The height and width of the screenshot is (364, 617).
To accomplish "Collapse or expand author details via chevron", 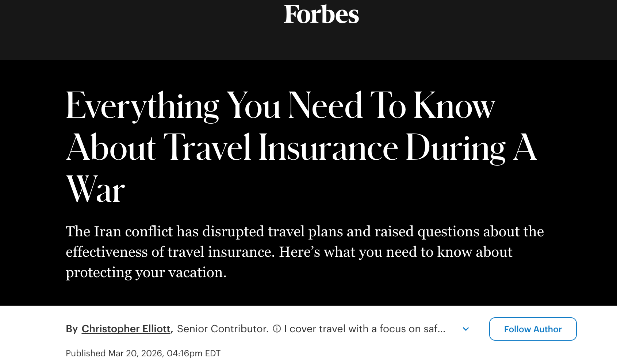I will 465,329.
